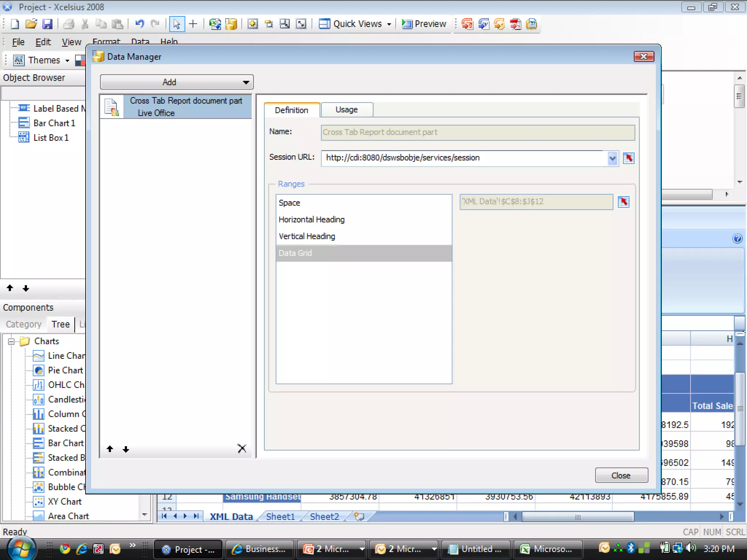Image resolution: width=747 pixels, height=560 pixels.
Task: Show more quick launch items chevron
Action: (x=132, y=545)
